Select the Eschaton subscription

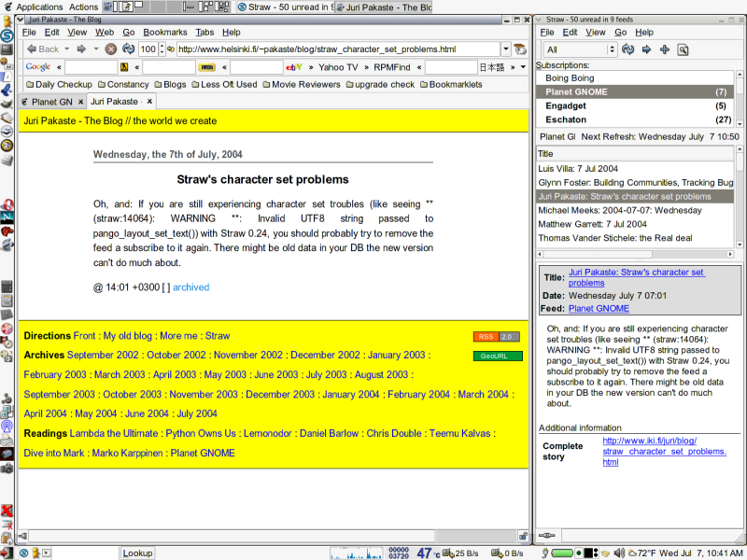pyautogui.click(x=635, y=119)
